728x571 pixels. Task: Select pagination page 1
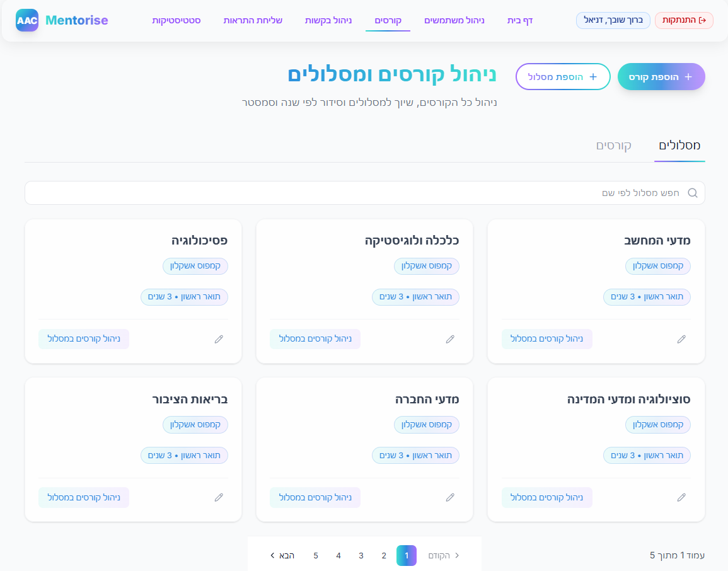coord(407,556)
